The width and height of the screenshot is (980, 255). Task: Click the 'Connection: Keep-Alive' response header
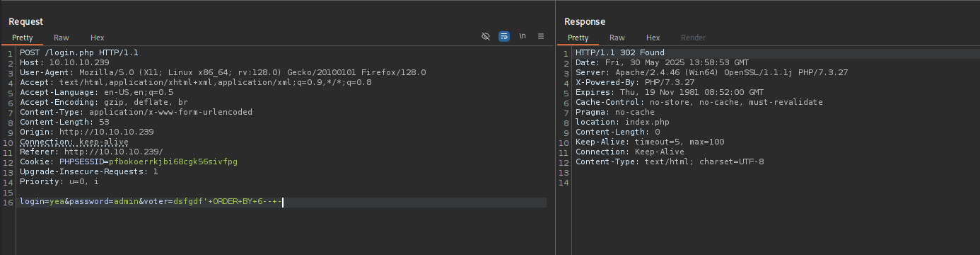point(629,152)
